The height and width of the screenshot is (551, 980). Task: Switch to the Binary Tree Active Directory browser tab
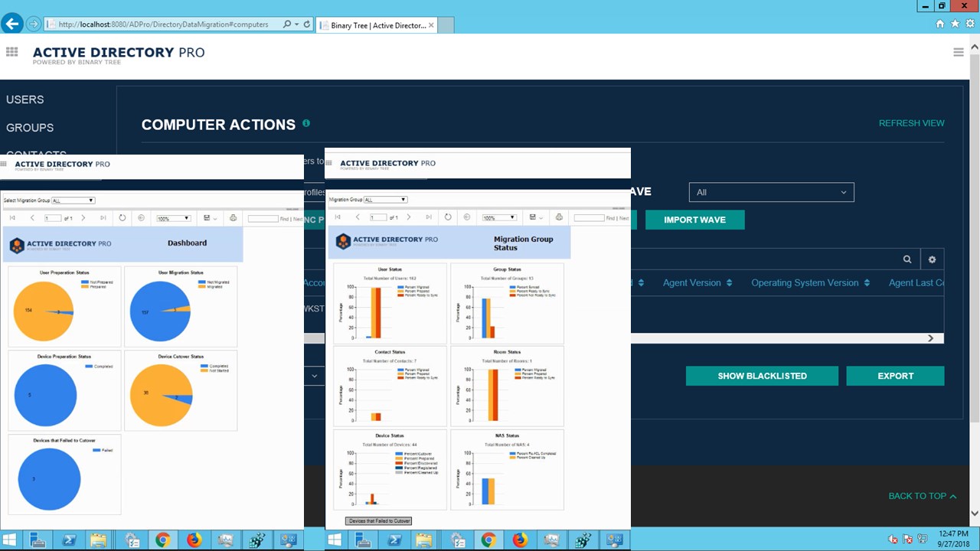tap(375, 25)
